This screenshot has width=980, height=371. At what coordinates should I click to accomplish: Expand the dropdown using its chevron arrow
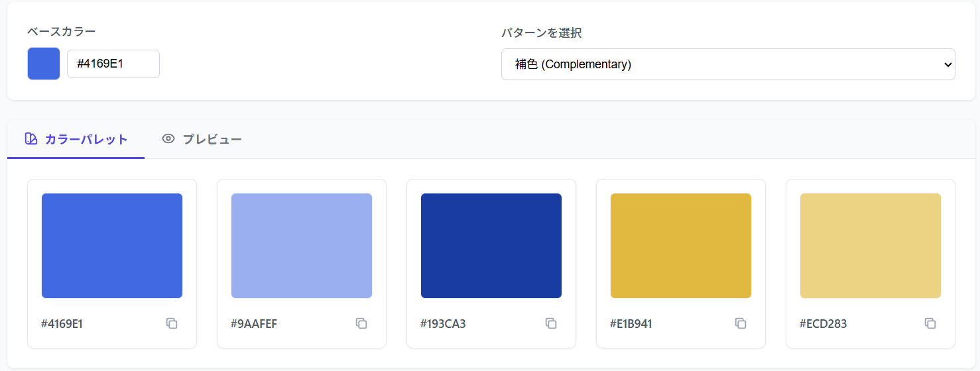point(947,64)
